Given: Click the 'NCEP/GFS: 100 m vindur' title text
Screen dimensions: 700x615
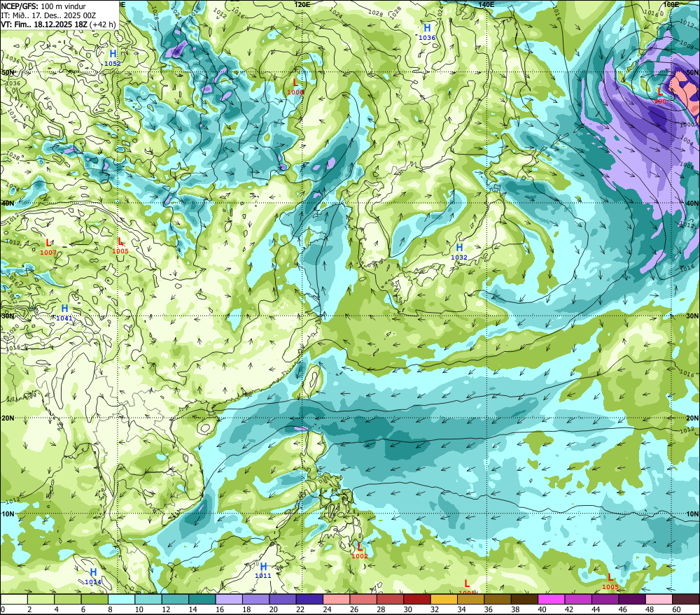Looking at the screenshot, I should [x=43, y=6].
